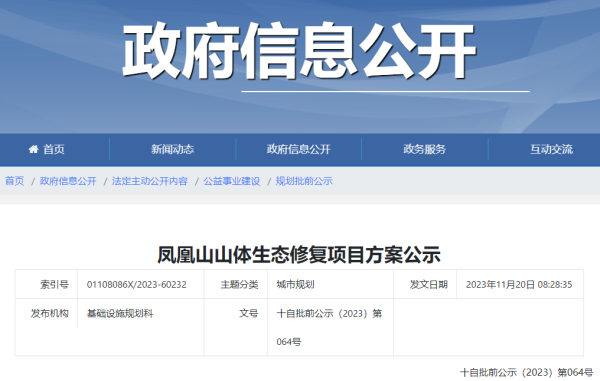This screenshot has width=600, height=381.
Task: Click 十自批前公示 number below the table
Action: 527,372
